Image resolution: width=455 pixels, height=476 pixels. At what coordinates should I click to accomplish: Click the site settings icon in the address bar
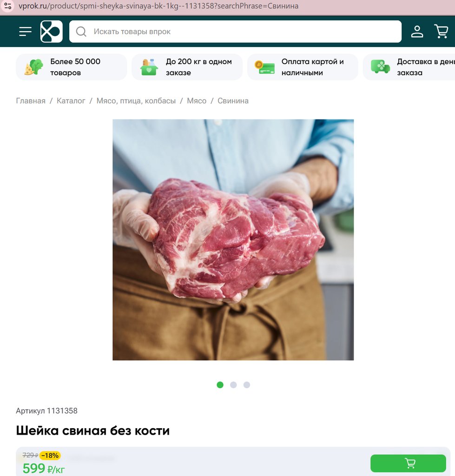point(8,6)
